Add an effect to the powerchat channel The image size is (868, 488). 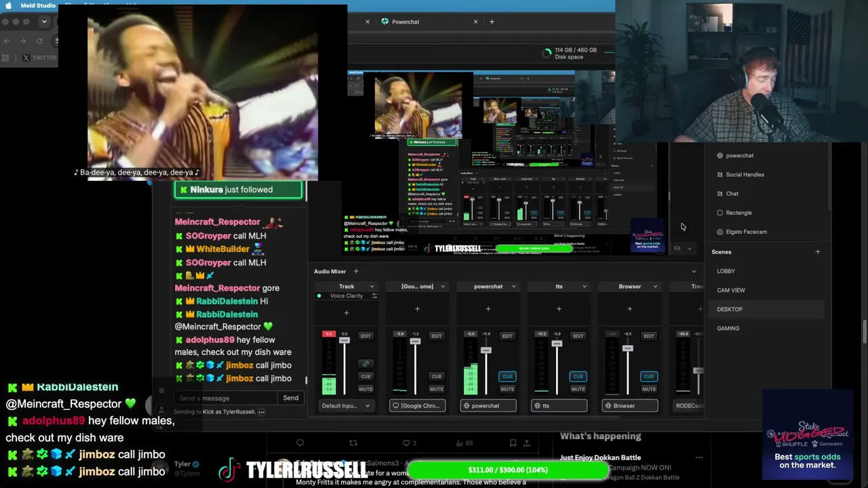pos(488,309)
